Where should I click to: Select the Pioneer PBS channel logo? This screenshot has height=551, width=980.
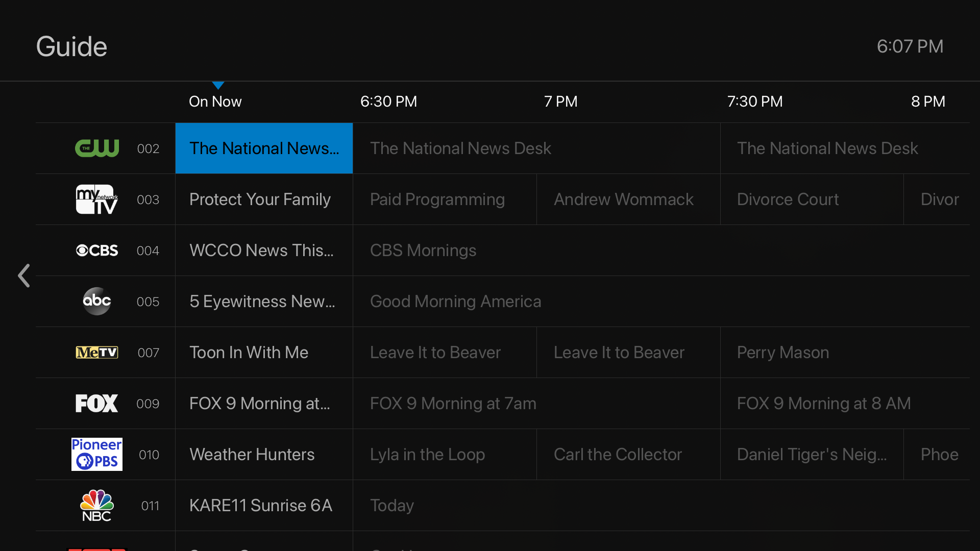pos(97,454)
